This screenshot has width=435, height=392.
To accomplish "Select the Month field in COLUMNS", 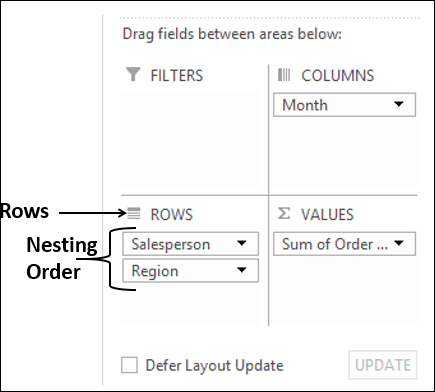I will (344, 105).
